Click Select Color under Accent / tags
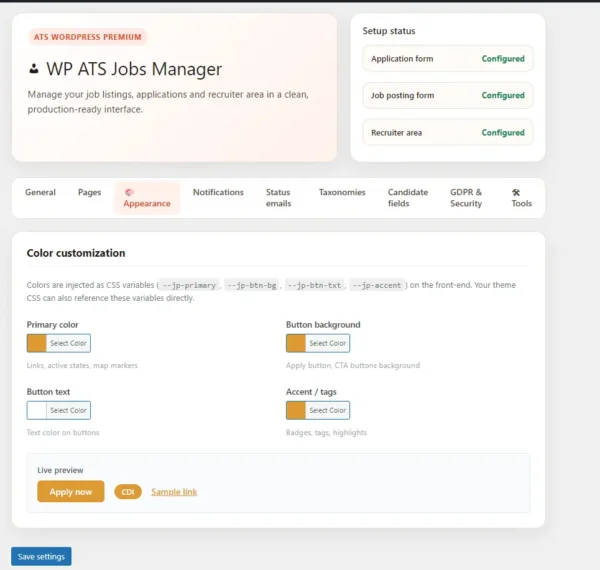The image size is (600, 570). click(x=328, y=410)
